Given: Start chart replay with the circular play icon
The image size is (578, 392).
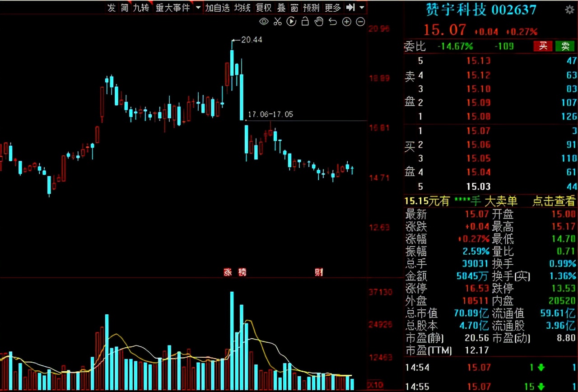Looking at the screenshot, I should tap(291, 21).
